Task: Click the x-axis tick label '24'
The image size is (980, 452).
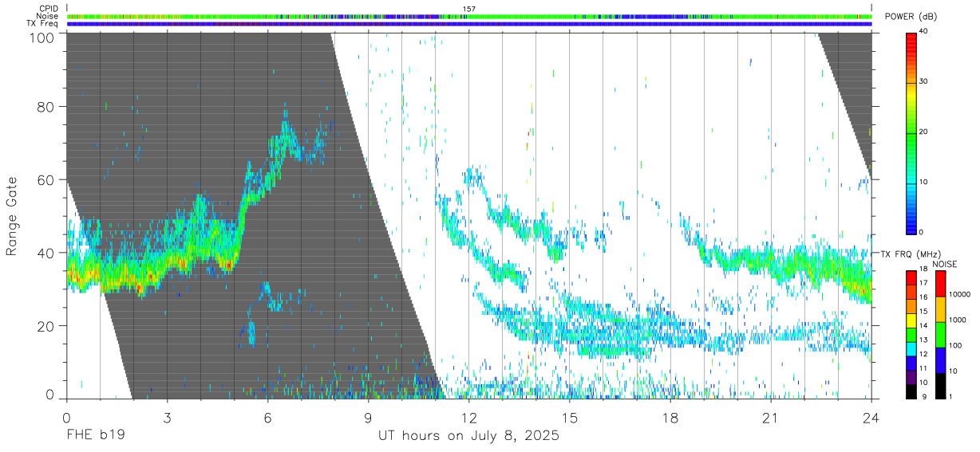Action: coord(871,418)
